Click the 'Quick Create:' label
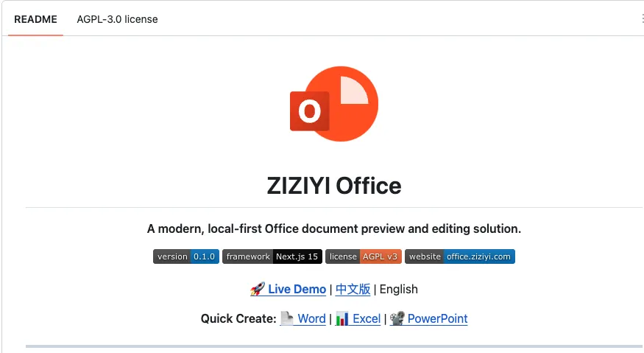This screenshot has width=644, height=353. (238, 318)
